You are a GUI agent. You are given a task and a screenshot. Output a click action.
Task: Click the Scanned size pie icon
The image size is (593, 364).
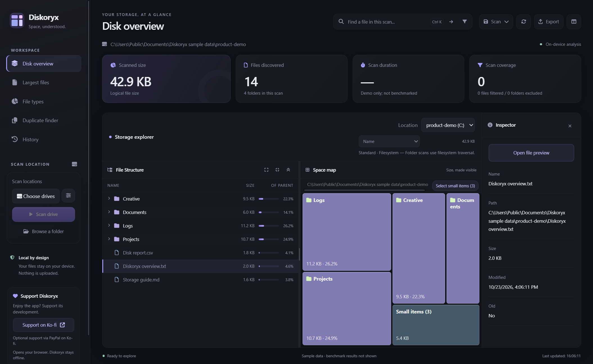point(113,65)
